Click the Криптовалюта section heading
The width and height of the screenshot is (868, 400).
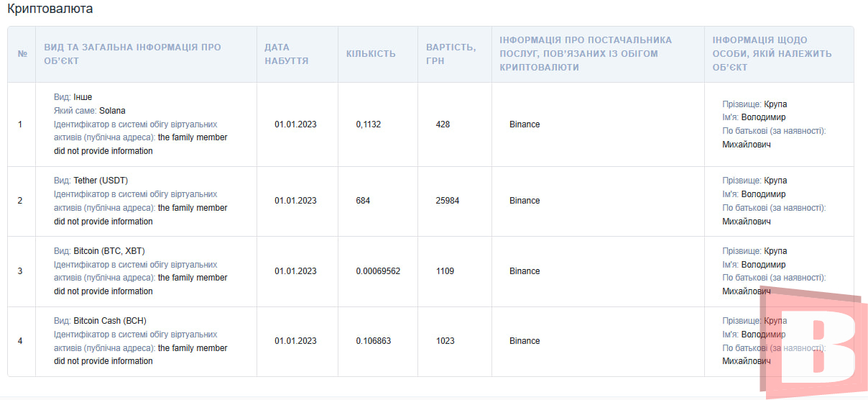coord(50,9)
